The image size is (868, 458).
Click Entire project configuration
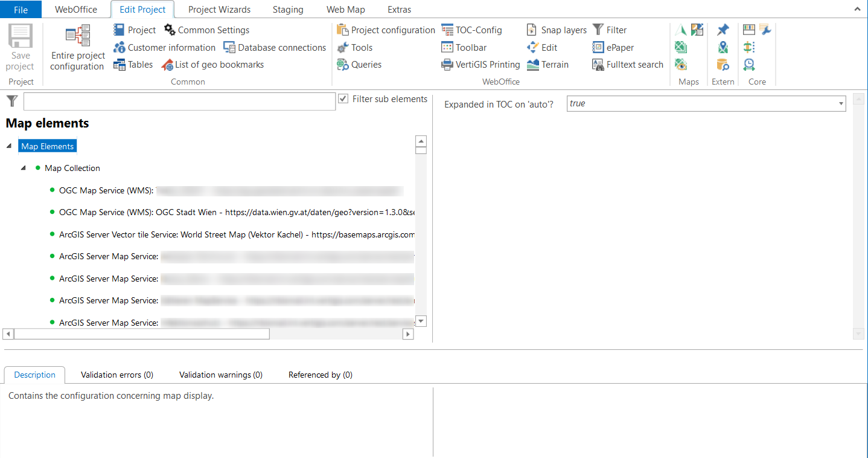[x=77, y=47]
